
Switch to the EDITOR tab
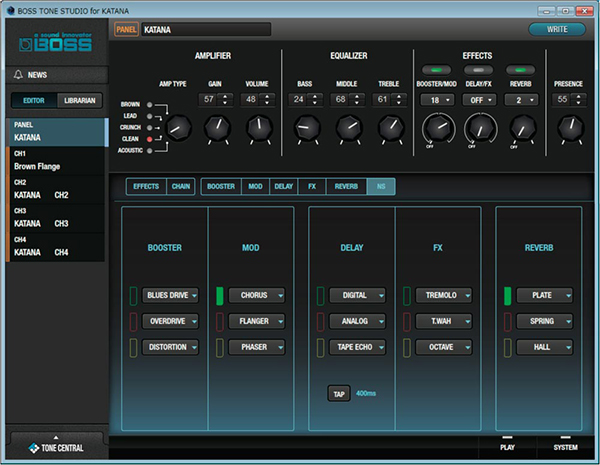(34, 101)
